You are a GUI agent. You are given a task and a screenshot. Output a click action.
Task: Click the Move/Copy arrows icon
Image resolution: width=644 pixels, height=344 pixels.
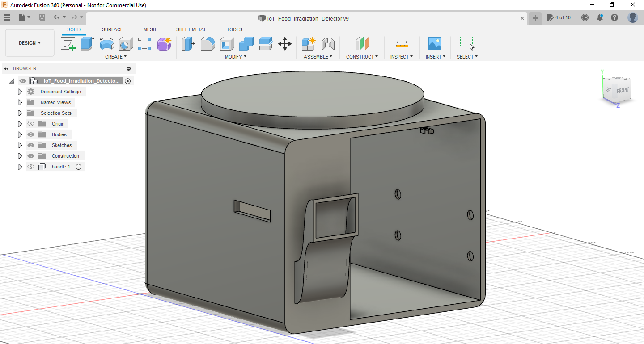pos(285,44)
